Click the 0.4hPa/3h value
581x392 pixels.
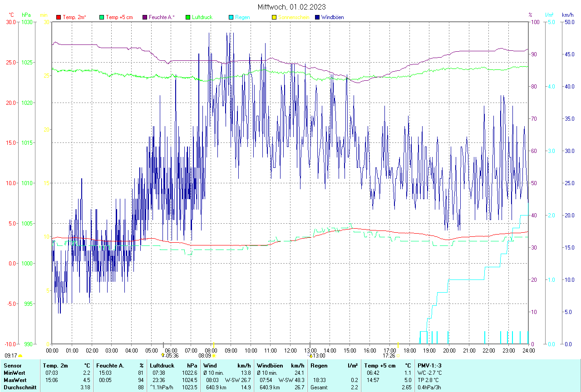pyautogui.click(x=429, y=387)
